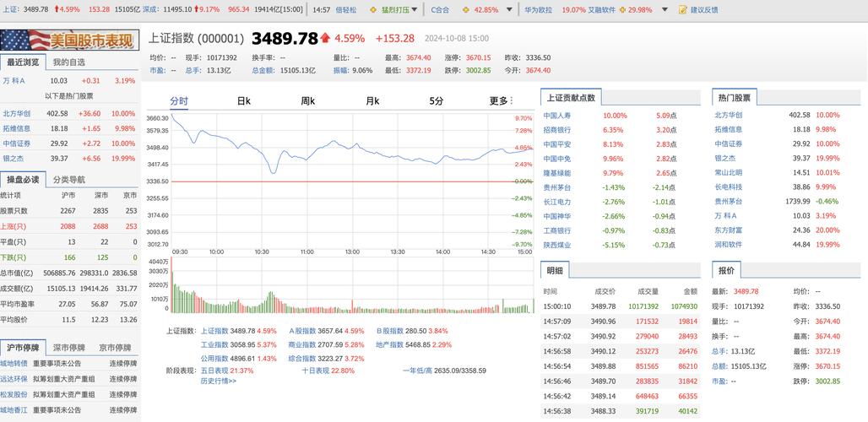This screenshot has width=868, height=422.
Task: Click the 建议反馈 feedback edit icon
Action: click(x=683, y=10)
